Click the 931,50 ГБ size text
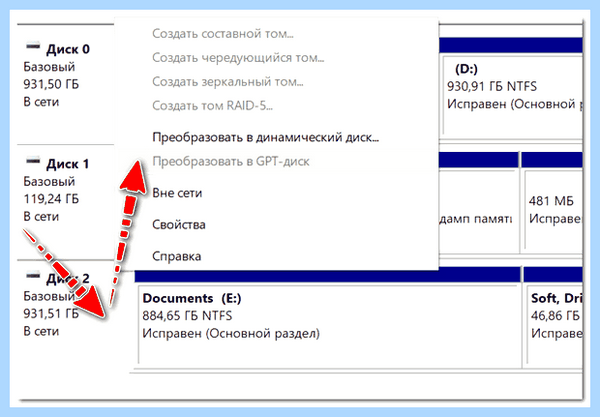The height and width of the screenshot is (417, 600). point(51,84)
